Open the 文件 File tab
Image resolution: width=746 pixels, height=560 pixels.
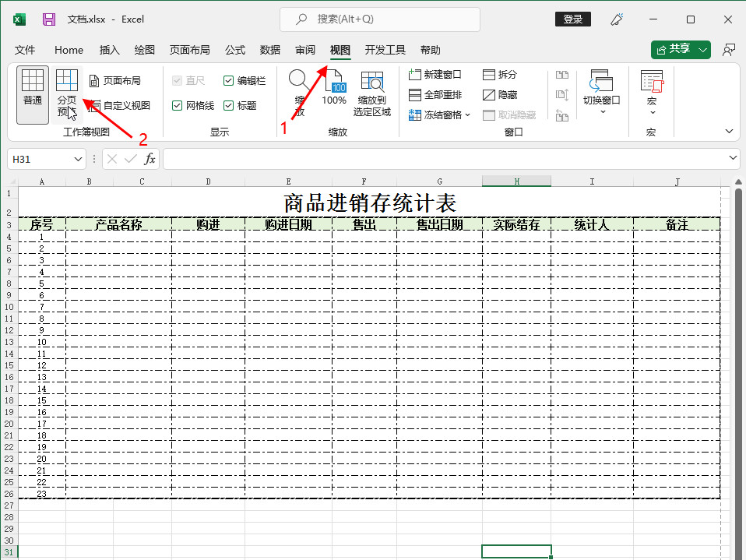click(25, 50)
